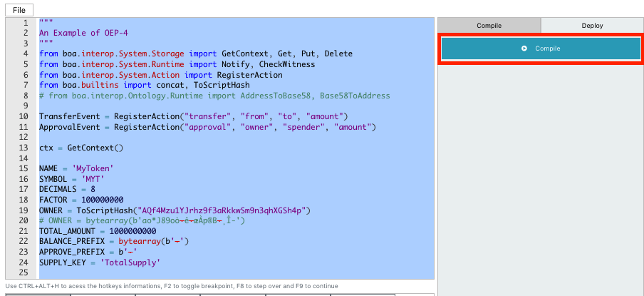
Task: Place cursor in the TransferEvent line
Action: pos(178,116)
